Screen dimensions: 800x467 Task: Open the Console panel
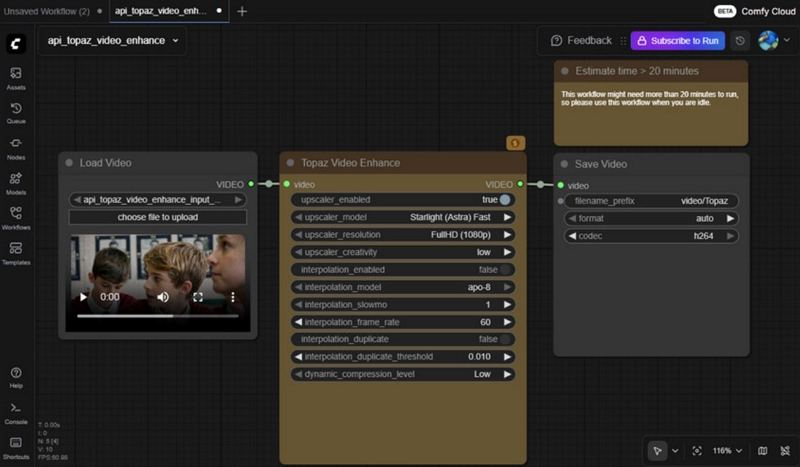[16, 413]
